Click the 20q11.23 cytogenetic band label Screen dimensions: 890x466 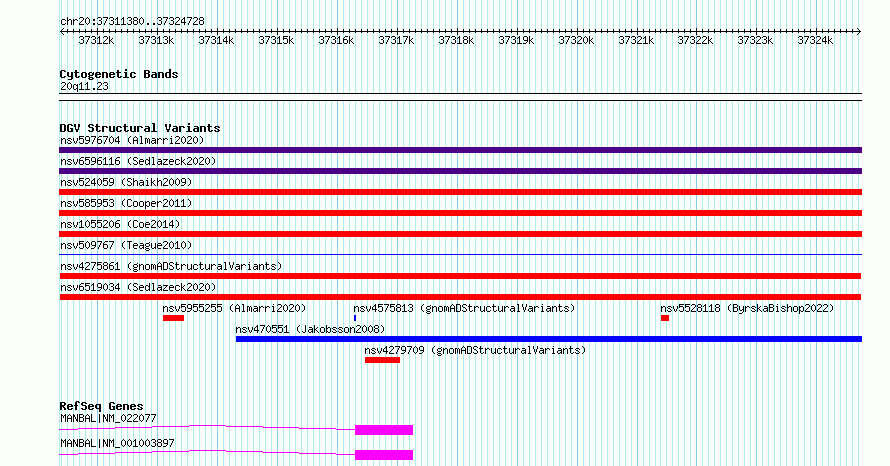[x=84, y=87]
